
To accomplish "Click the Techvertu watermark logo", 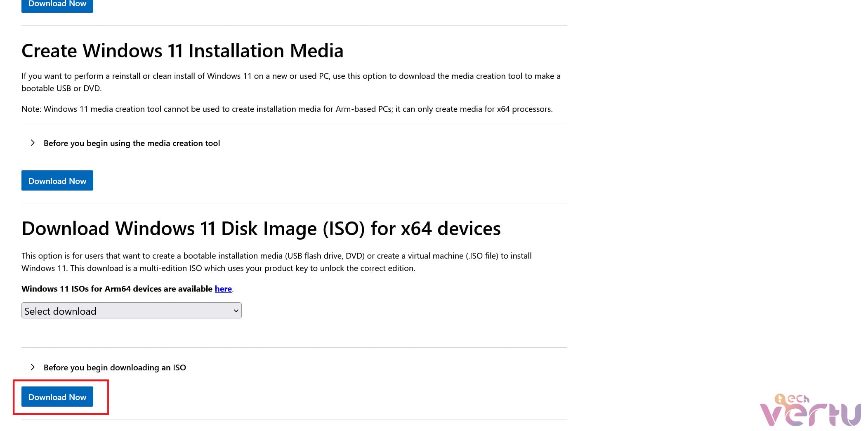I will click(x=810, y=411).
